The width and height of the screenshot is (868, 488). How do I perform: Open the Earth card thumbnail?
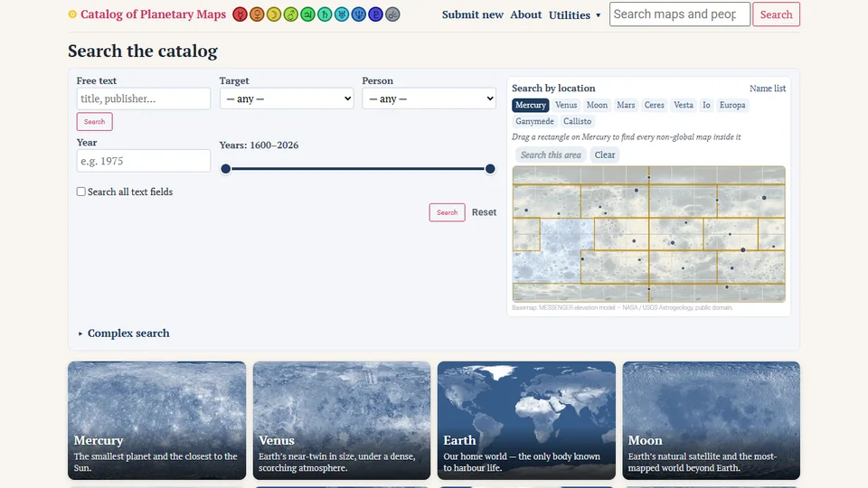point(526,420)
